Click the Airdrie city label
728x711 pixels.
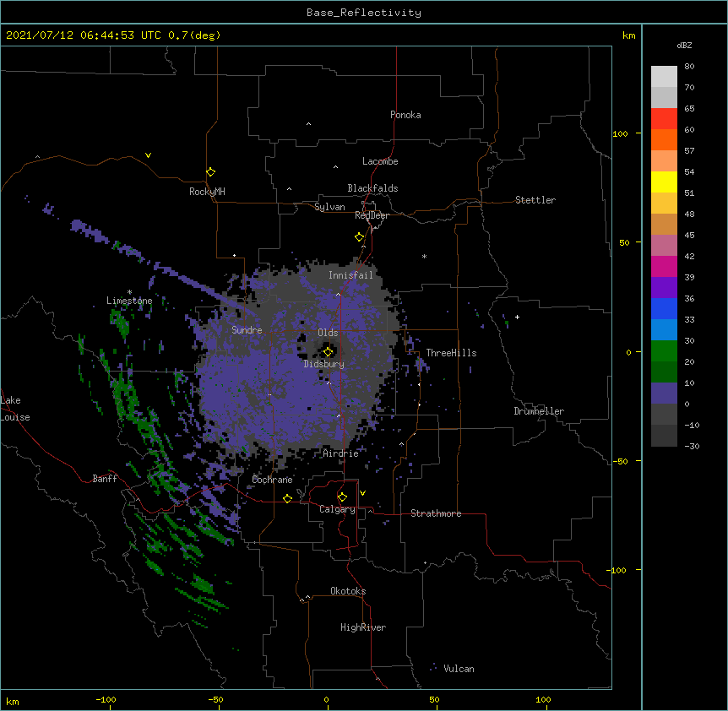(341, 453)
